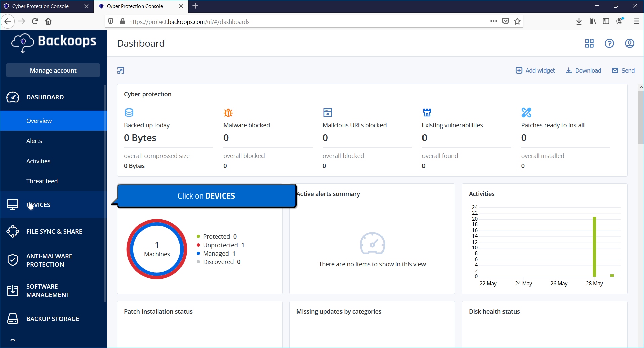
Task: Click the File Sync & Share icon
Action: point(13,231)
